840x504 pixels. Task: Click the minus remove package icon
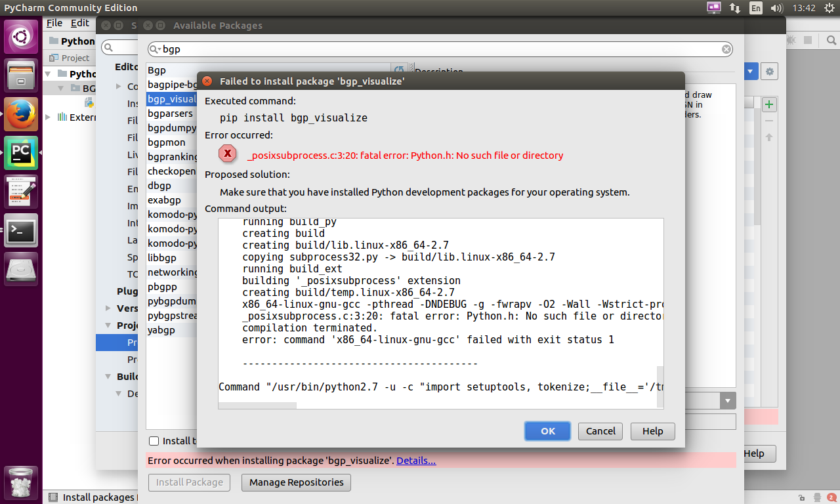point(769,121)
